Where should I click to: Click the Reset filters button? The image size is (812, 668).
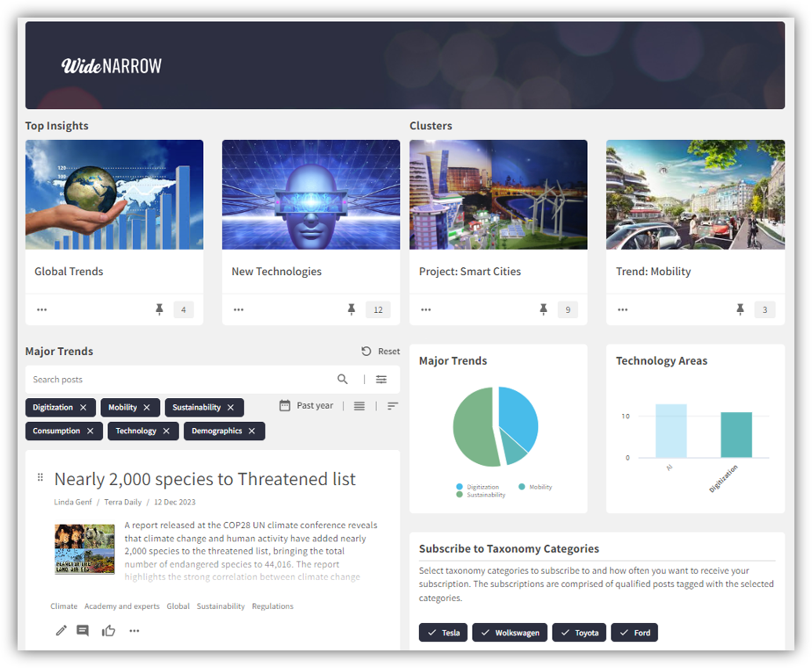coord(380,351)
